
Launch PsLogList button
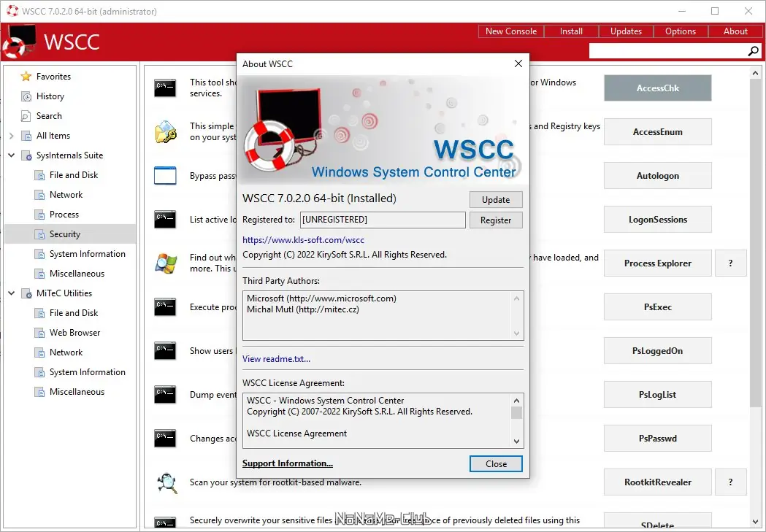[x=657, y=395]
